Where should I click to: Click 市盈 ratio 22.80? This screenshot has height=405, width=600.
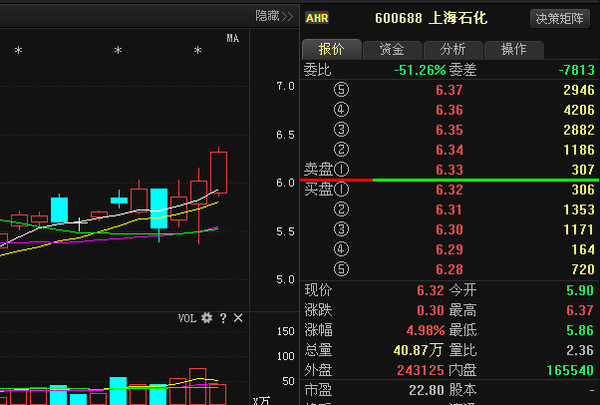[426, 390]
